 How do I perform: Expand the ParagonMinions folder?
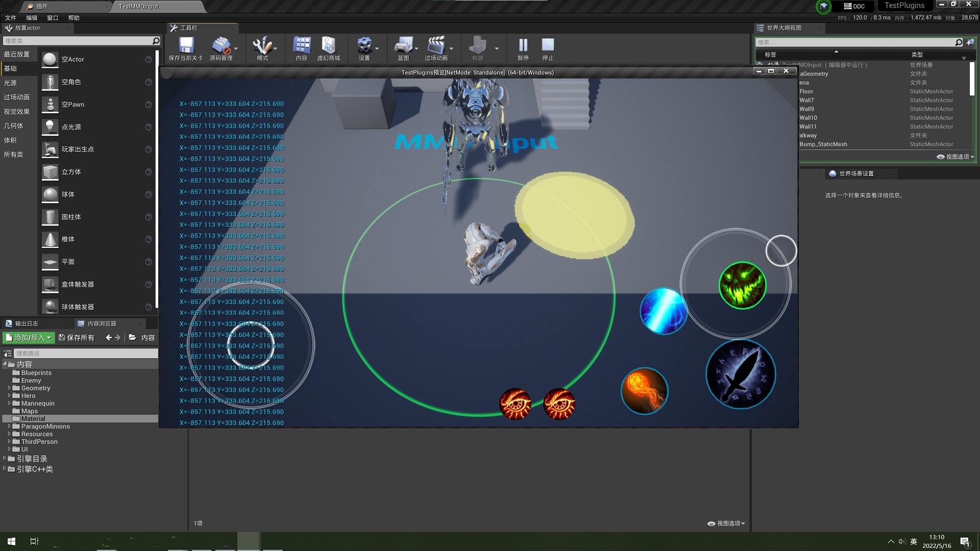[9, 427]
